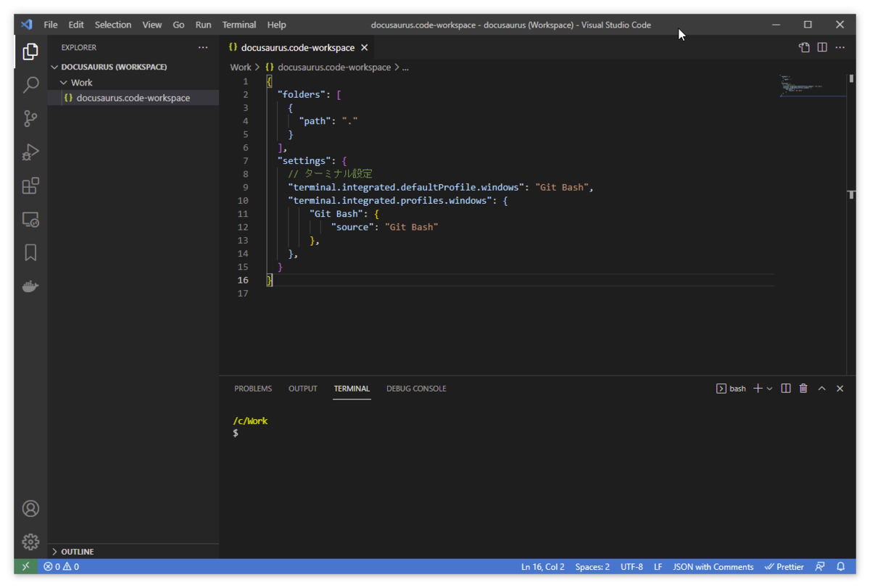
Task: Open the Extensions view icon
Action: (x=30, y=186)
